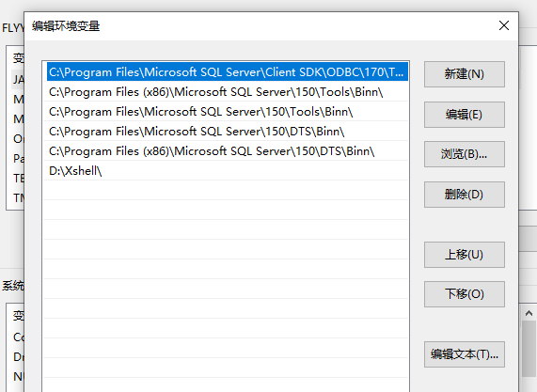Select the Program Files (x86) 150\DTS\Binn\ entry

[226, 151]
